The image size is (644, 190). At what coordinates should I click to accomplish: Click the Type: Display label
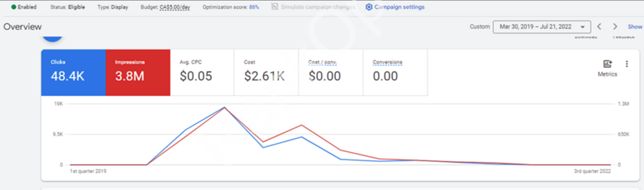(113, 7)
